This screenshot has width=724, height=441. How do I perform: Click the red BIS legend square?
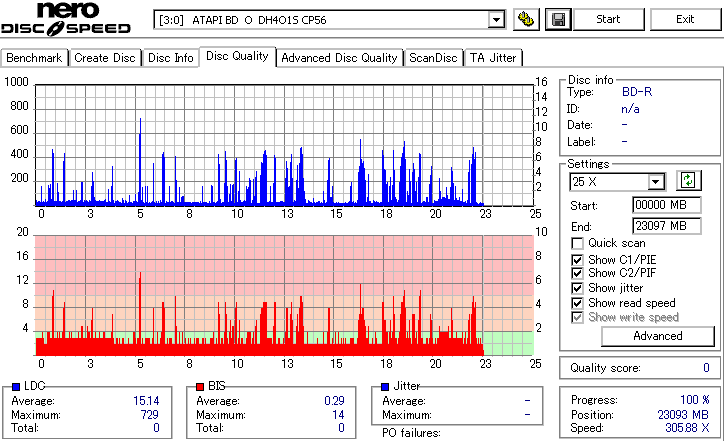pyautogui.click(x=200, y=387)
